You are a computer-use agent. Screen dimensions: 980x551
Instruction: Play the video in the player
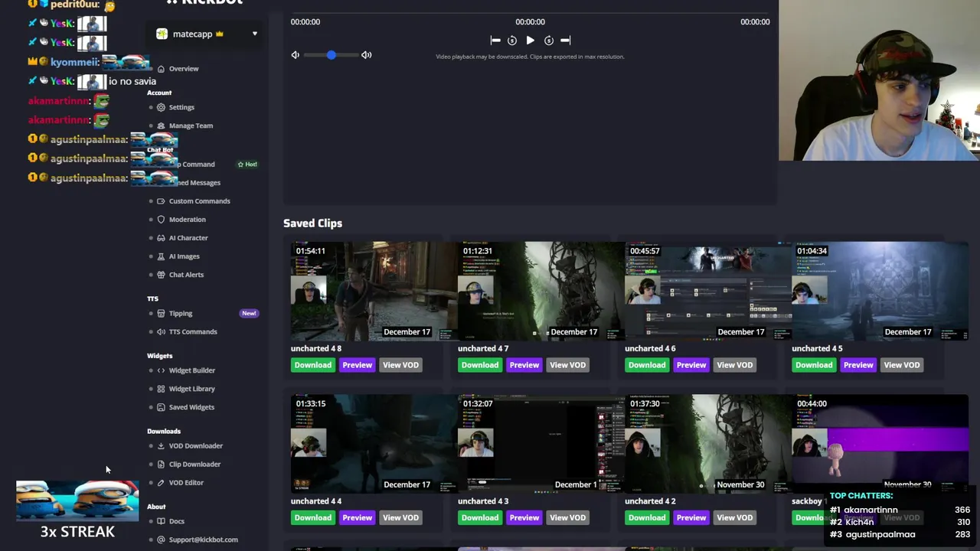(x=530, y=41)
